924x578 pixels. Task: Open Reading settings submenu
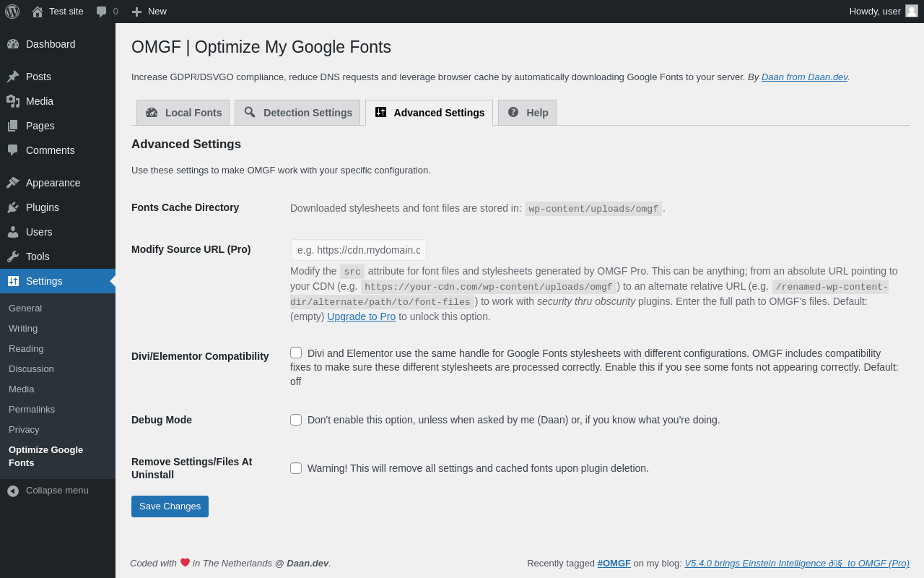click(58, 349)
